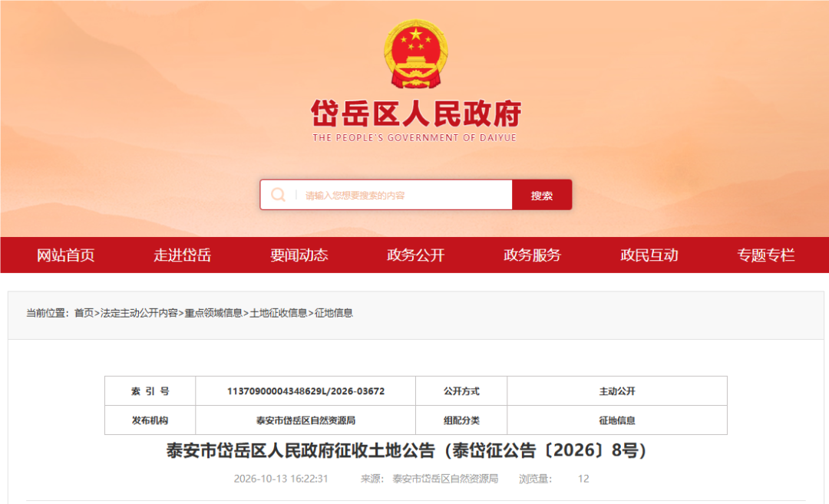Go to 专题专栏 section
The image size is (829, 504).
pyautogui.click(x=766, y=255)
